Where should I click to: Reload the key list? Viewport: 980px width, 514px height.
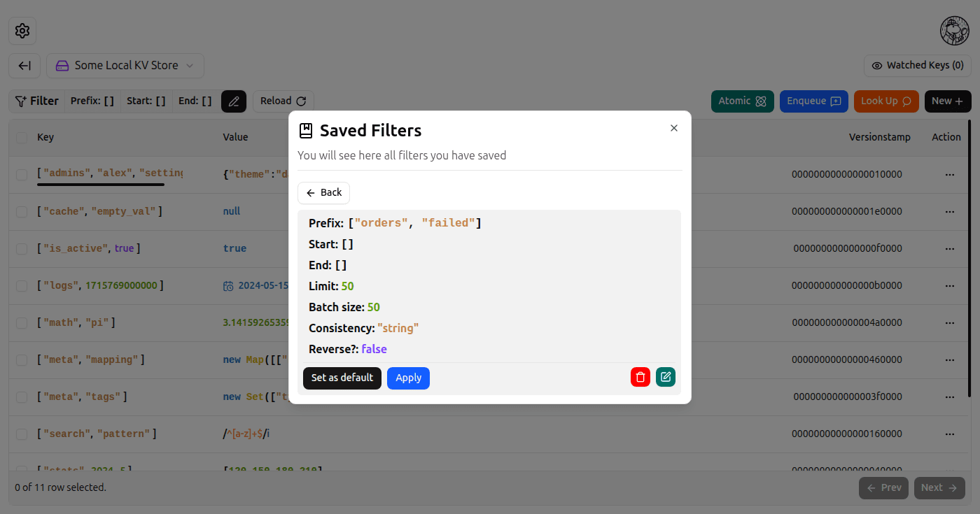coord(283,101)
